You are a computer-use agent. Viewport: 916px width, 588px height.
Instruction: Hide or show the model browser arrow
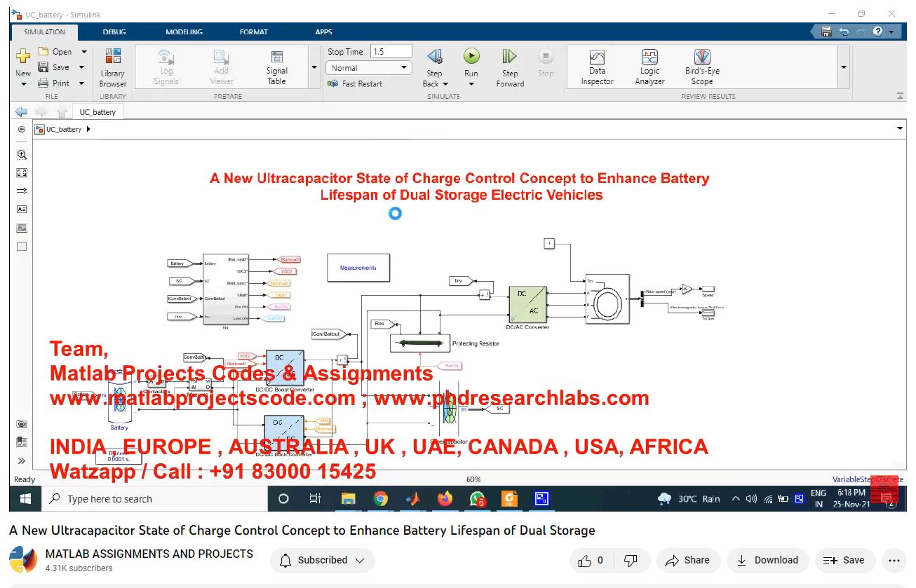pyautogui.click(x=22, y=130)
